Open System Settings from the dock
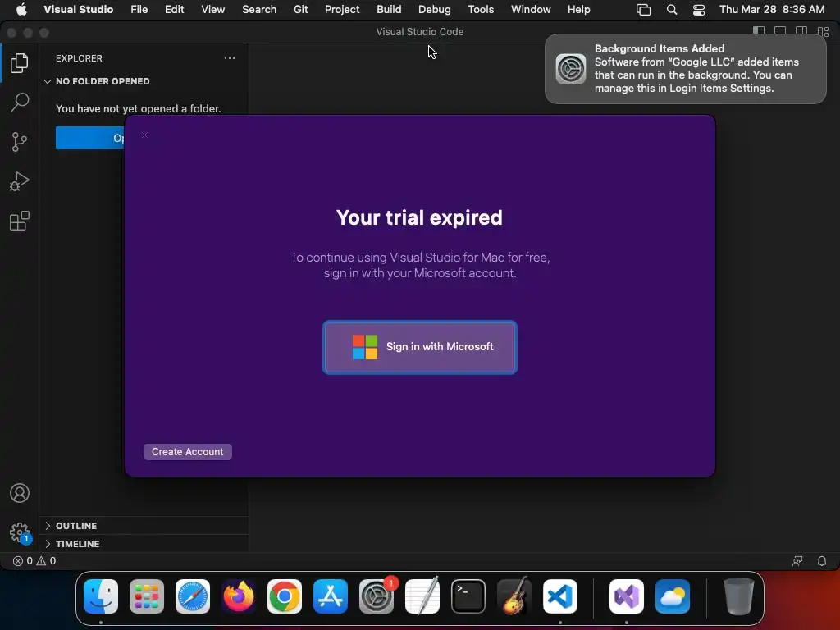840x630 pixels. point(377,596)
